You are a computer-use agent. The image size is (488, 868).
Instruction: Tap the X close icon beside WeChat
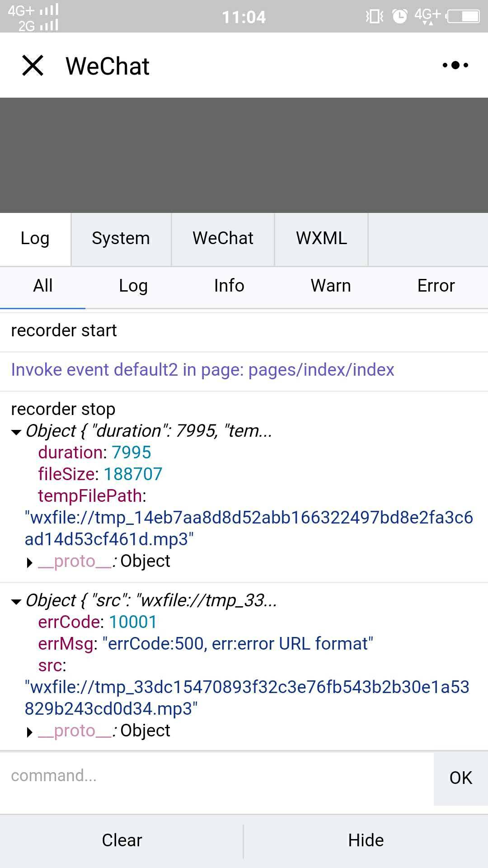33,66
